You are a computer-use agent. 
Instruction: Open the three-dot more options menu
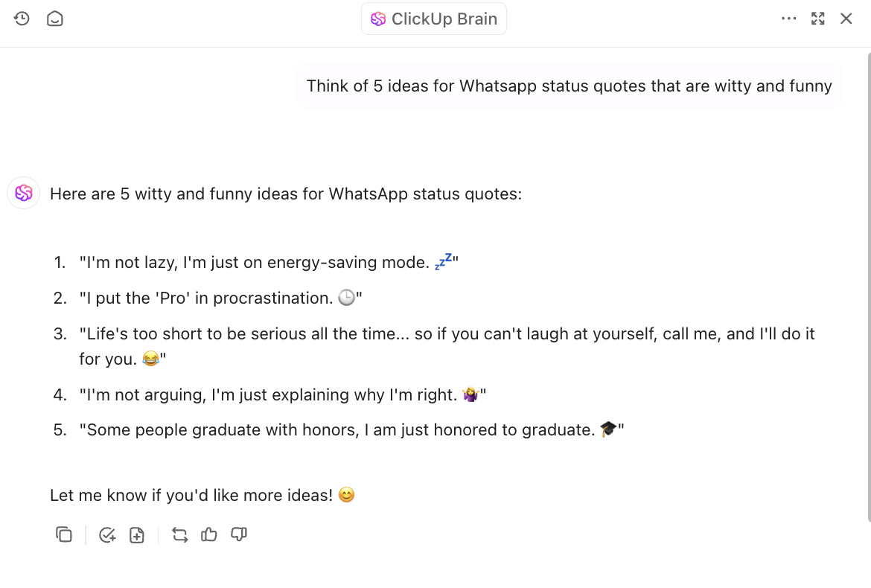tap(789, 19)
